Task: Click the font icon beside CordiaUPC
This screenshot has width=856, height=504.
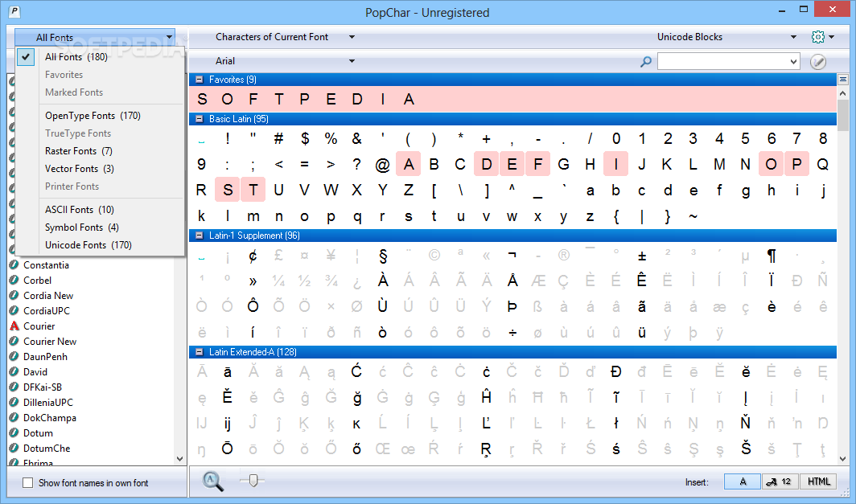Action: [x=14, y=311]
